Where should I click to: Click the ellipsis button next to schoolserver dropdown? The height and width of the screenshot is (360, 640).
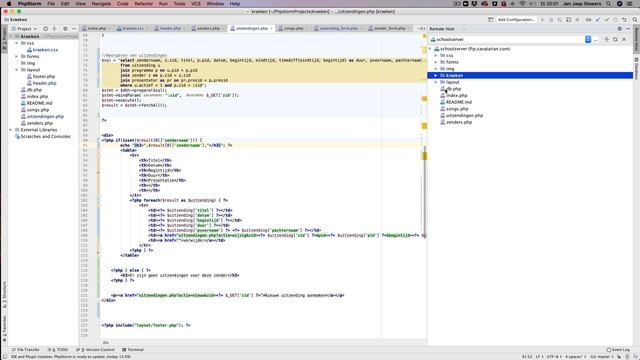click(596, 40)
